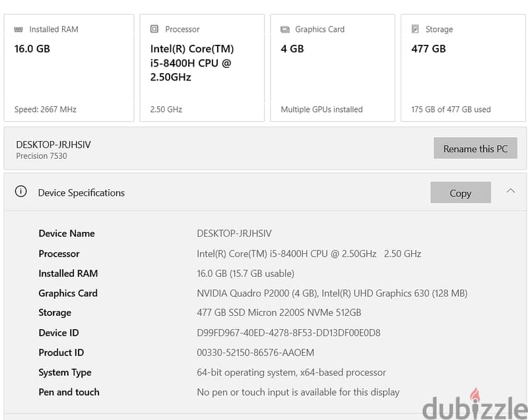Click the Pen and touch label
Image resolution: width=528 pixels, height=420 pixels.
(69, 392)
